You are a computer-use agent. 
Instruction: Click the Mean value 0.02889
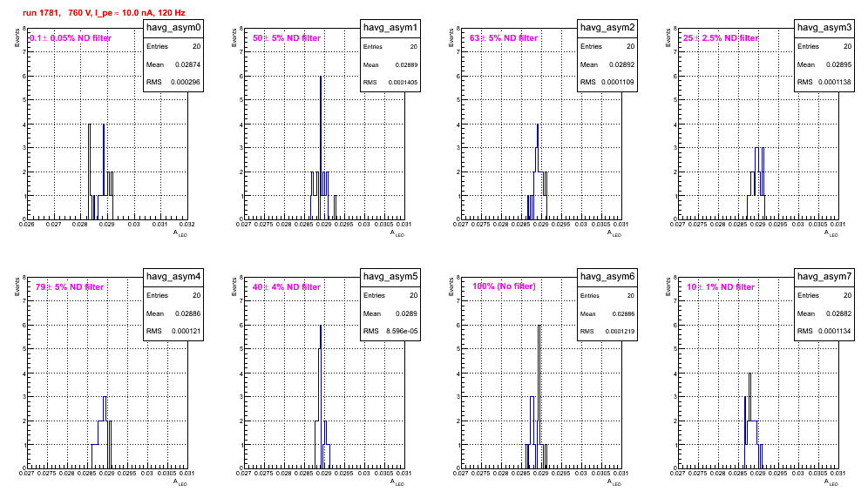click(406, 64)
